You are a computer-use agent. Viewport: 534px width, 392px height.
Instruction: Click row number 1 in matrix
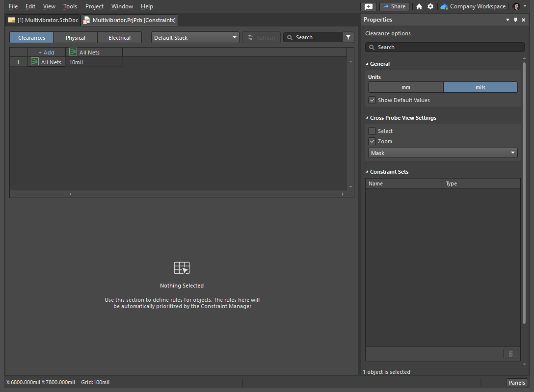18,62
